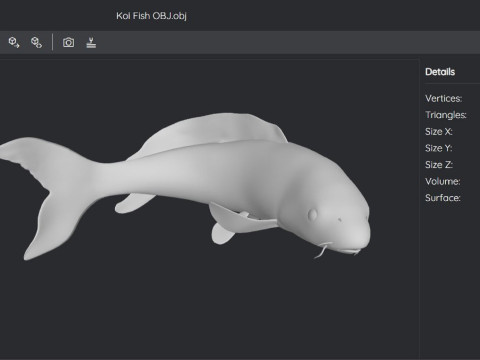Select the Size Y: label
This screenshot has height=360, width=480.
click(439, 148)
